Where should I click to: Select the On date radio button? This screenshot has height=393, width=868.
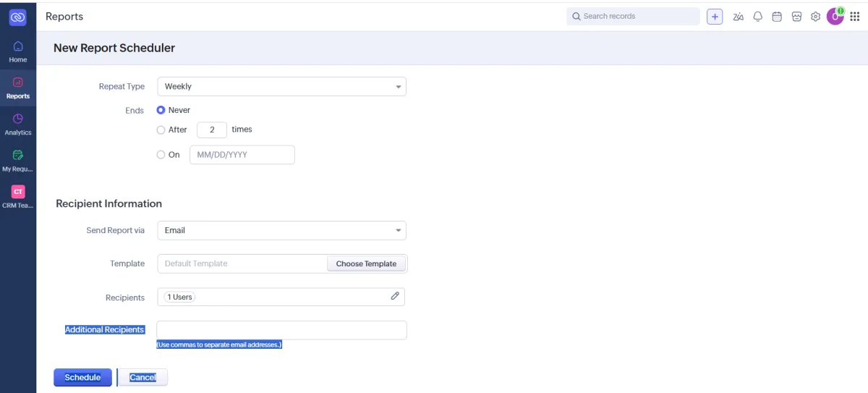[161, 154]
